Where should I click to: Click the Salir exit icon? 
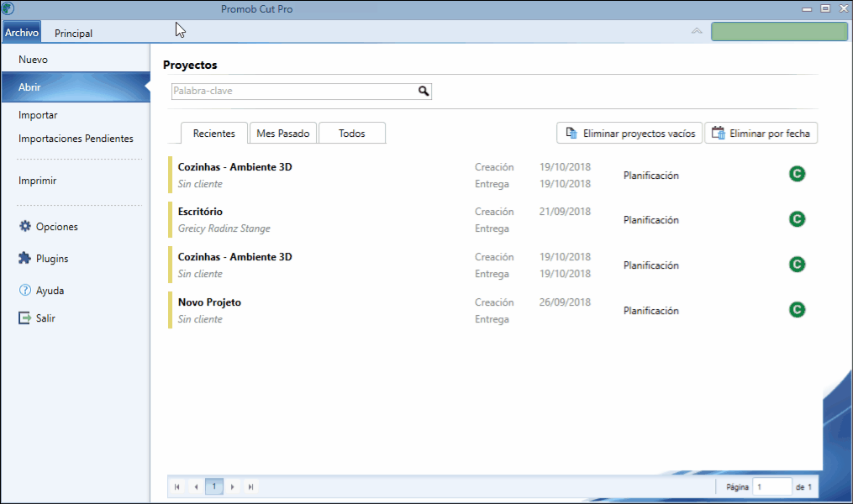tap(24, 318)
